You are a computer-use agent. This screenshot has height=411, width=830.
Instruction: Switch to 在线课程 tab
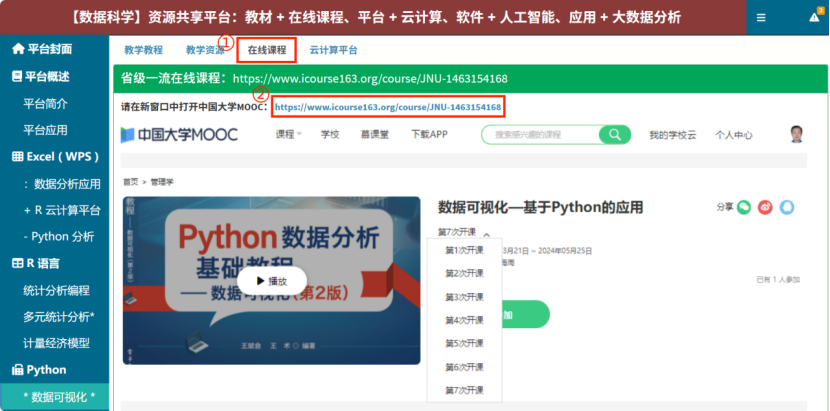coord(267,50)
